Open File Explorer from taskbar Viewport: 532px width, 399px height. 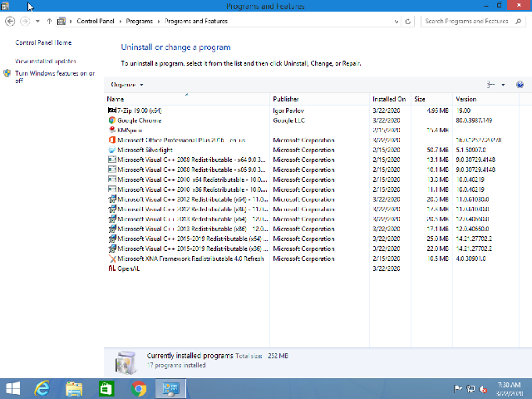coord(74,389)
